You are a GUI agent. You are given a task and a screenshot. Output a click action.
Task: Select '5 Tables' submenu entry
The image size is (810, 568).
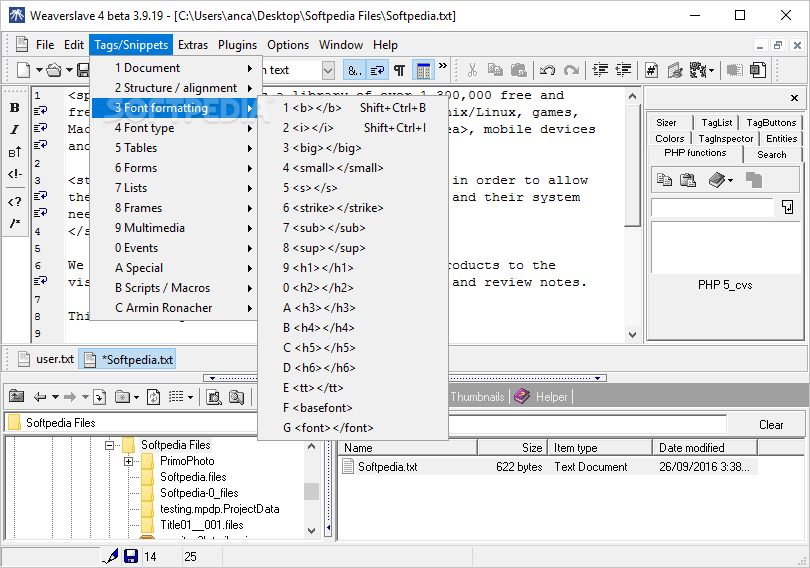coord(174,148)
